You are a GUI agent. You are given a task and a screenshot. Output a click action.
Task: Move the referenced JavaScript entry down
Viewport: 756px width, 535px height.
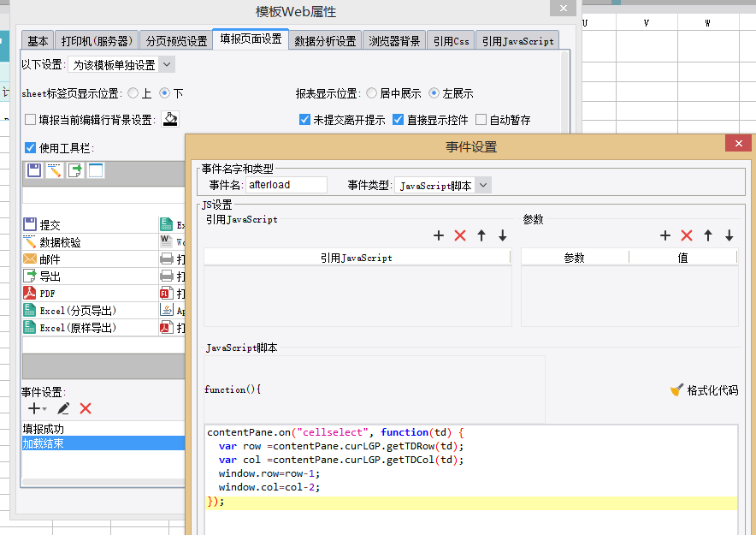(x=502, y=235)
